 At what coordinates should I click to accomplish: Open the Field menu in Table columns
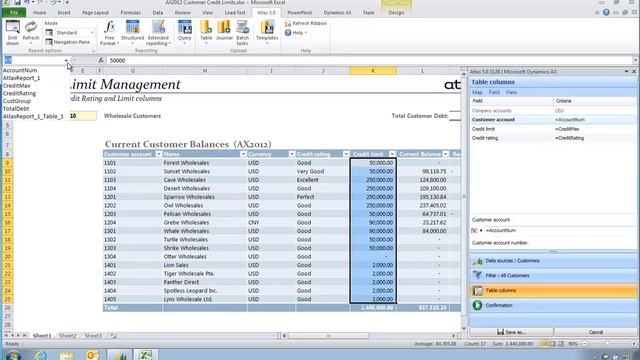tap(494, 92)
